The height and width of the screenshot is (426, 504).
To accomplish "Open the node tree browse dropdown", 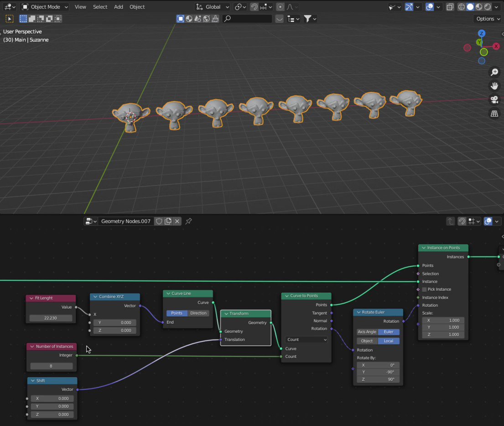I will pos(91,221).
